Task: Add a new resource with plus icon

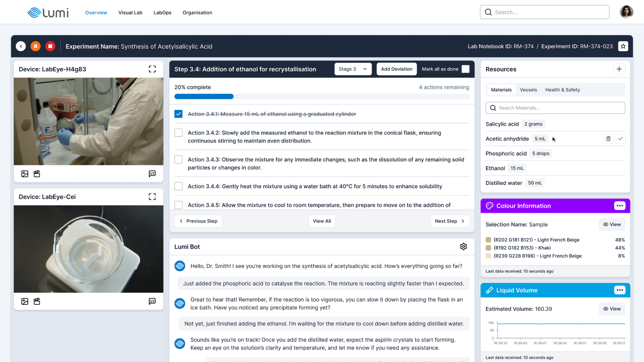Action: [x=619, y=69]
